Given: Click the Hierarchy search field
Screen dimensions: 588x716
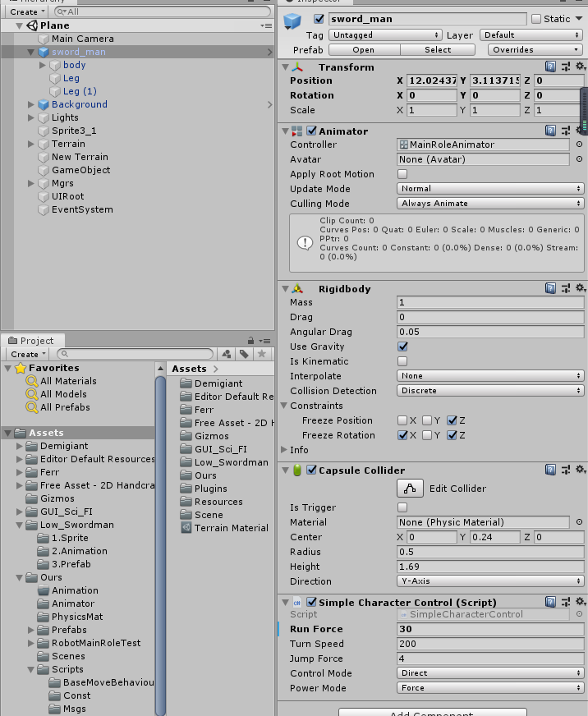Looking at the screenshot, I should pos(162,11).
